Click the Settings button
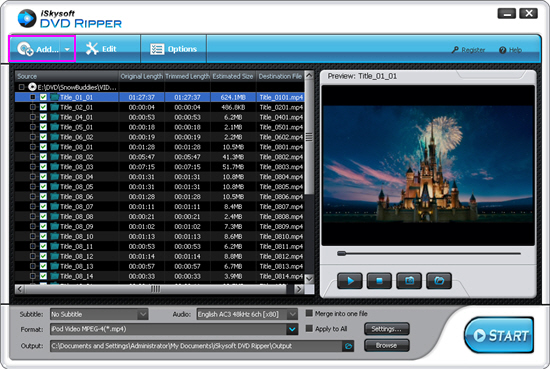 (x=387, y=329)
